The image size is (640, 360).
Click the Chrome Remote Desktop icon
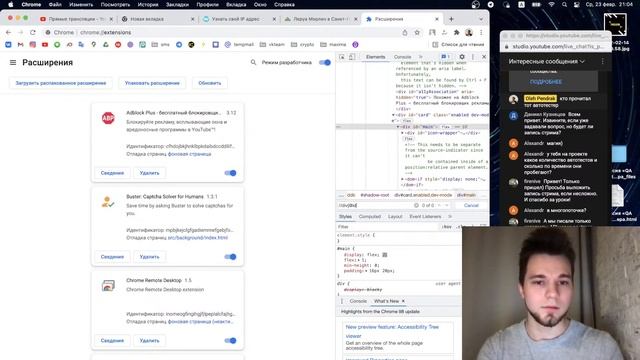[108, 286]
